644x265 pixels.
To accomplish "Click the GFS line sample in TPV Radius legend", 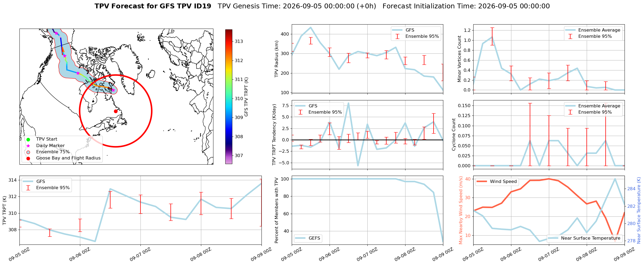I will pos(397,30).
